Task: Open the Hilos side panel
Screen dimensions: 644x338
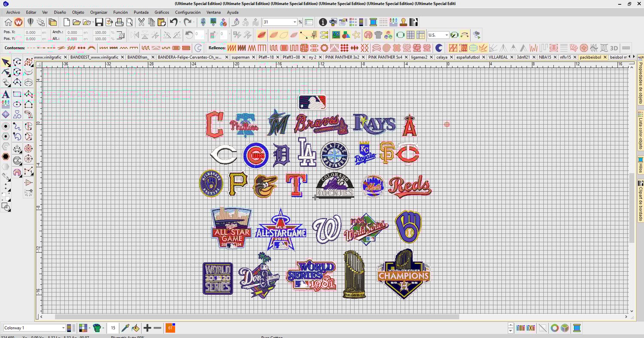Action: [x=640, y=165]
